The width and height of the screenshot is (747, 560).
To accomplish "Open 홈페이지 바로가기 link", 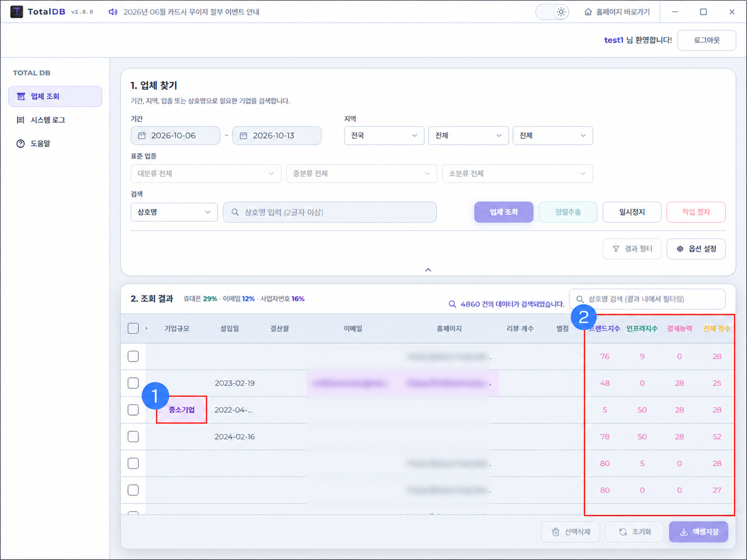I will click(x=617, y=12).
